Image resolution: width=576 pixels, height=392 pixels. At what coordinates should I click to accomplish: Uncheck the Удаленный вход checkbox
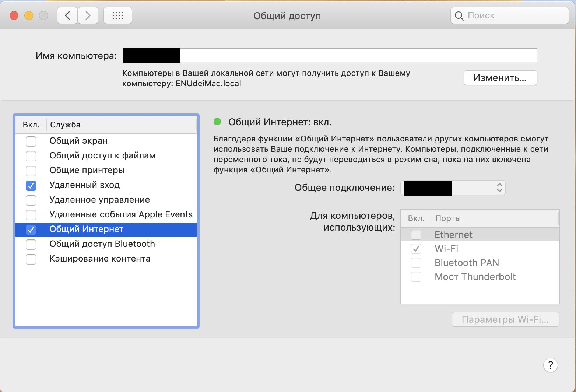tap(31, 185)
